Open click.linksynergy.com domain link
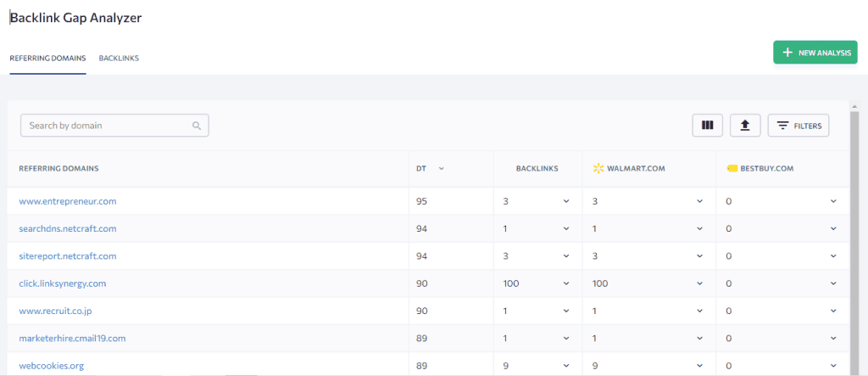The height and width of the screenshot is (376, 868). pyautogui.click(x=63, y=283)
